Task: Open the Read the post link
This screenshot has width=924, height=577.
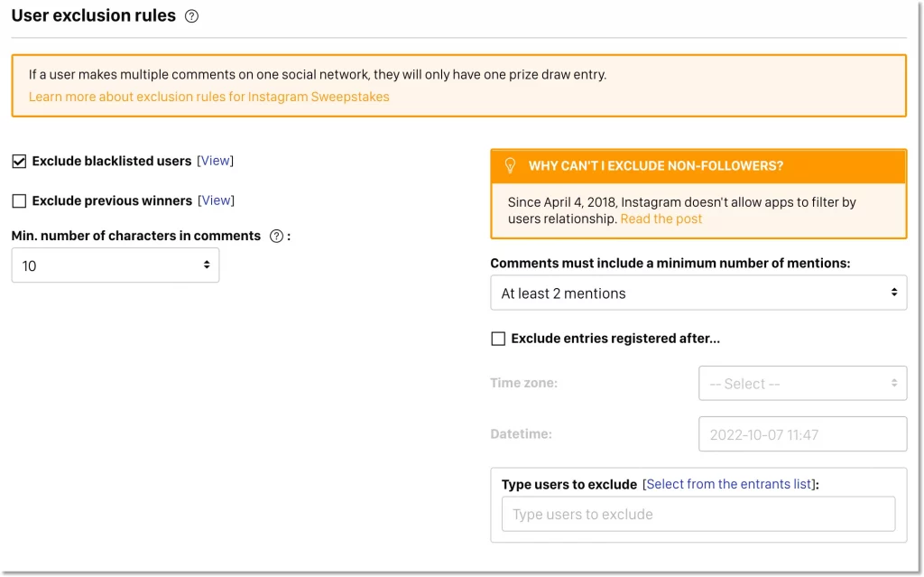Action: (x=661, y=219)
